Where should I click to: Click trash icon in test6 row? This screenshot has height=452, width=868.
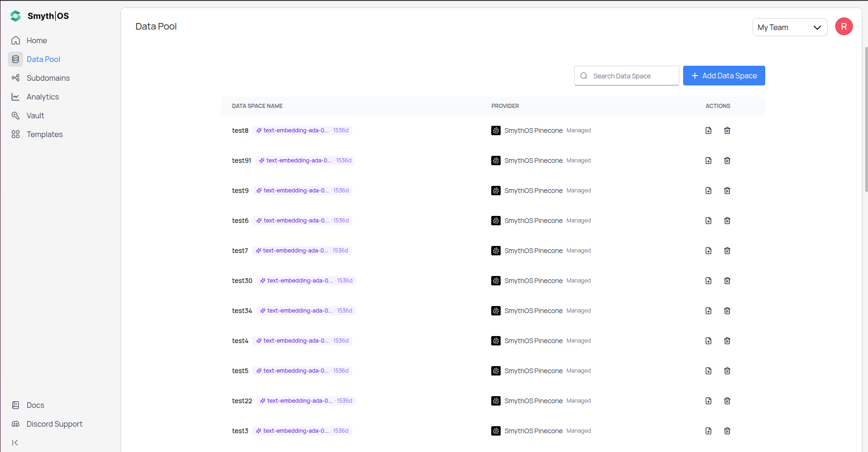727,221
